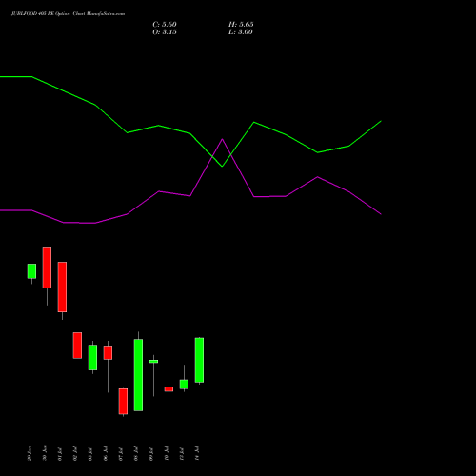
Task: Select the small green candle above 13 Jul
Action: (184, 385)
